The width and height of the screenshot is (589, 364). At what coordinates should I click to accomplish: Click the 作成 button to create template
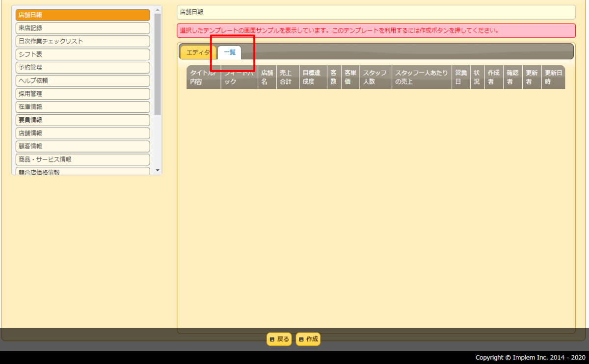[308, 339]
